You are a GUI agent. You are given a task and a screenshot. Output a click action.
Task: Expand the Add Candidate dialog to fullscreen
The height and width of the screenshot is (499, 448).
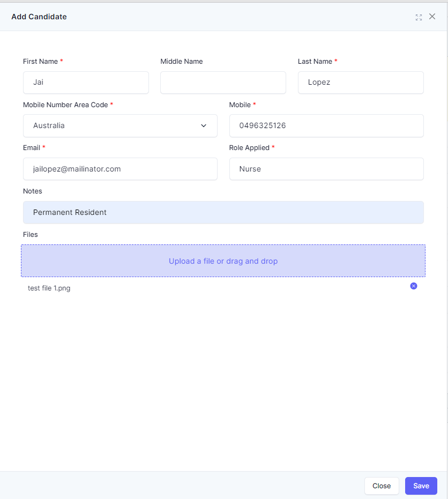419,17
